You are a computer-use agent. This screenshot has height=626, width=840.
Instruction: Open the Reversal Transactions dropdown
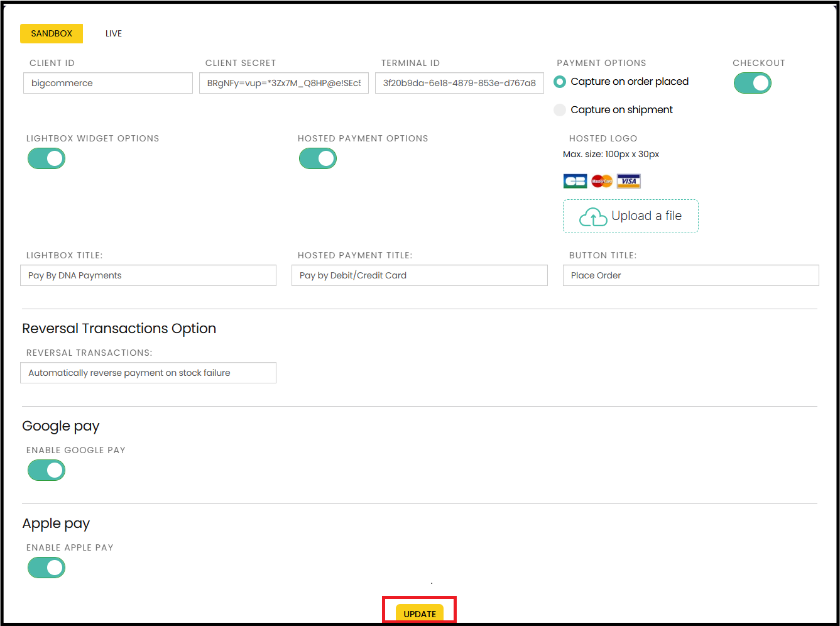coord(148,373)
